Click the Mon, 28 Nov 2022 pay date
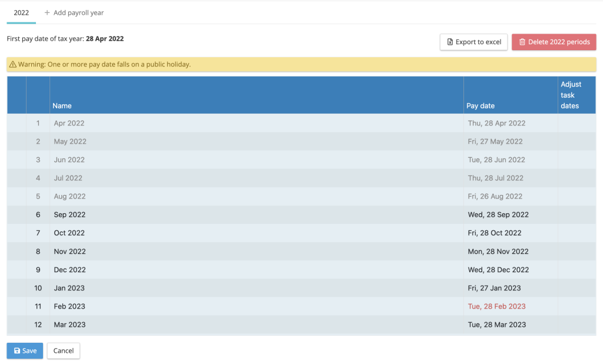The width and height of the screenshot is (603, 364). 498,252
